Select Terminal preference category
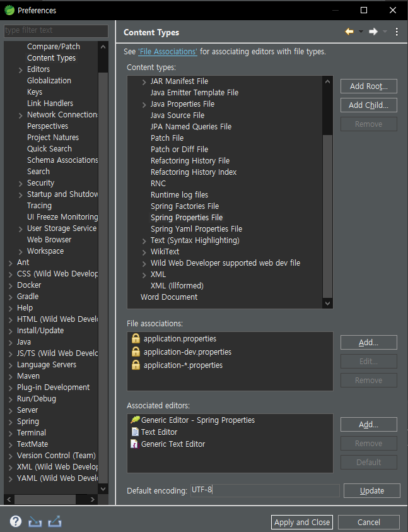 pos(31,432)
